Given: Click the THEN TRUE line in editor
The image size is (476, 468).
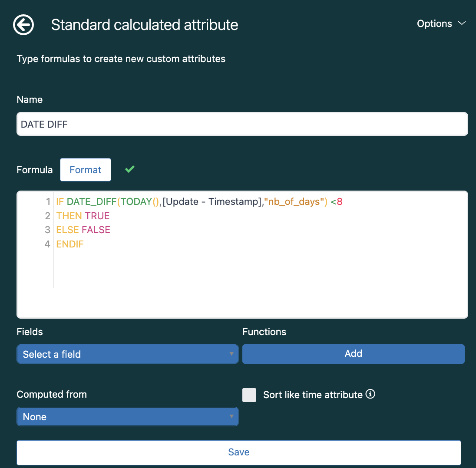Looking at the screenshot, I should pyautogui.click(x=83, y=216).
